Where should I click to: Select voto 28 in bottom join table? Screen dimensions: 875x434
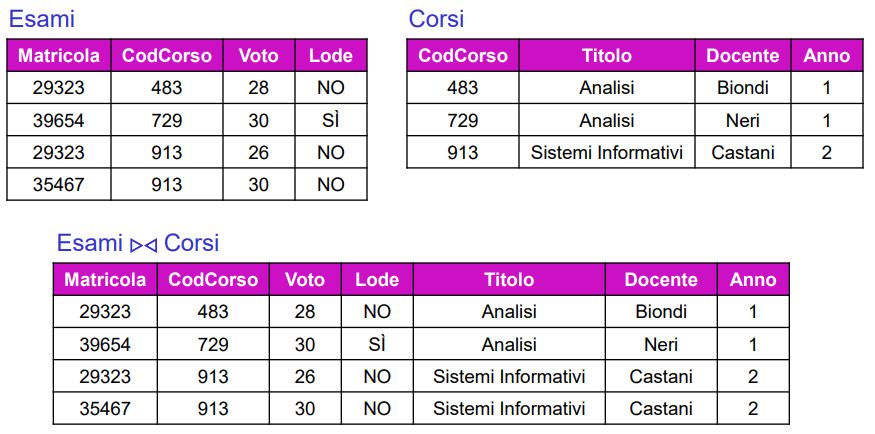click(x=305, y=312)
